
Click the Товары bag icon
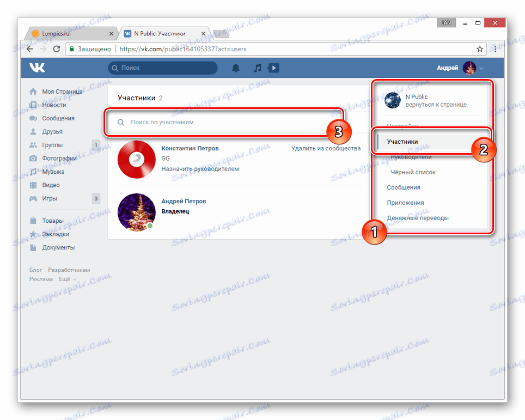click(x=33, y=221)
